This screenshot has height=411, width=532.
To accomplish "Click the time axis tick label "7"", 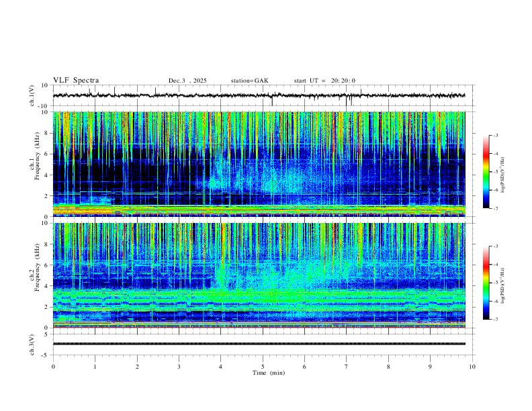I will (x=347, y=367).
